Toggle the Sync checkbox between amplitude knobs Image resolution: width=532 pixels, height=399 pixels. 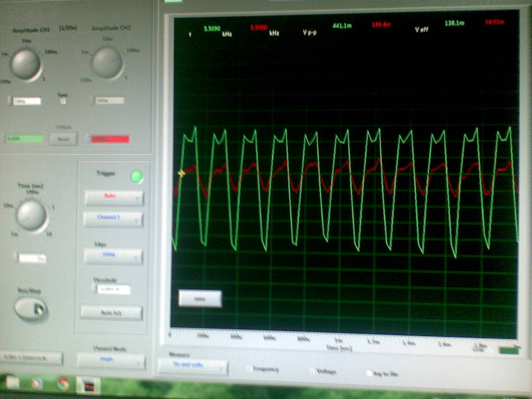point(63,101)
